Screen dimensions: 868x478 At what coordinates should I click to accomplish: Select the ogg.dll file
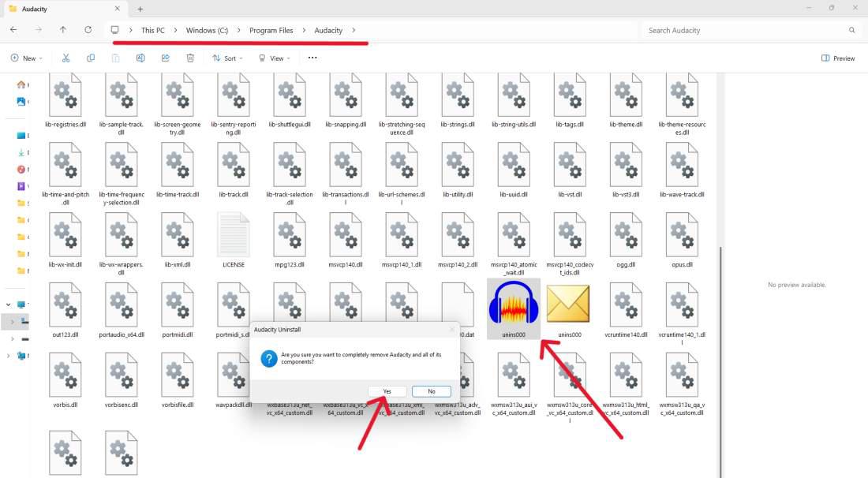coord(626,241)
